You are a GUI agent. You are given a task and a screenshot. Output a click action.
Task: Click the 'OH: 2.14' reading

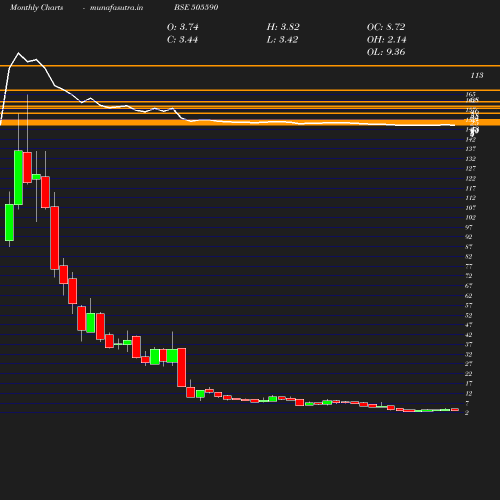click(x=386, y=40)
